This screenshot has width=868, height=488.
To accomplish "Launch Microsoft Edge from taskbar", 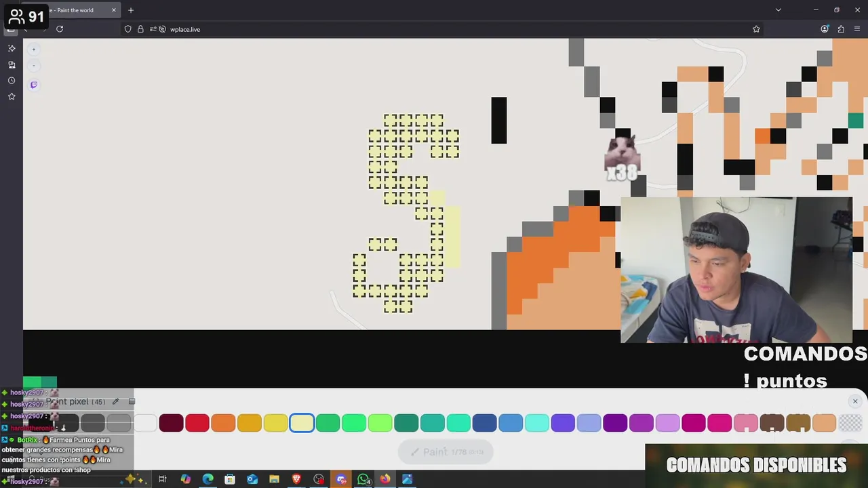I will tap(208, 479).
